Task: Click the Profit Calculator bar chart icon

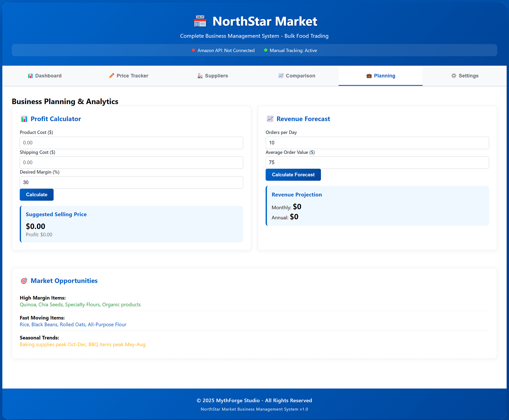Action: click(x=24, y=119)
